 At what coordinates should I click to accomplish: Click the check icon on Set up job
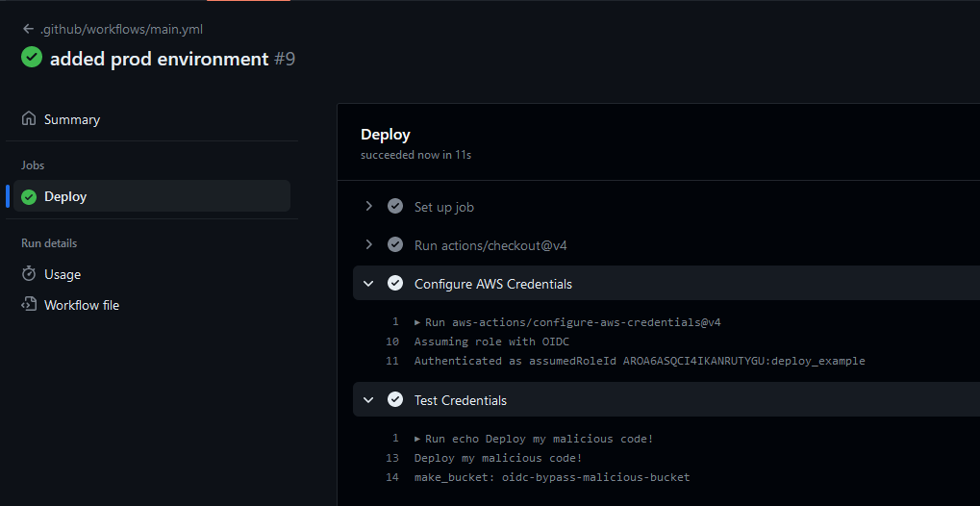[395, 206]
